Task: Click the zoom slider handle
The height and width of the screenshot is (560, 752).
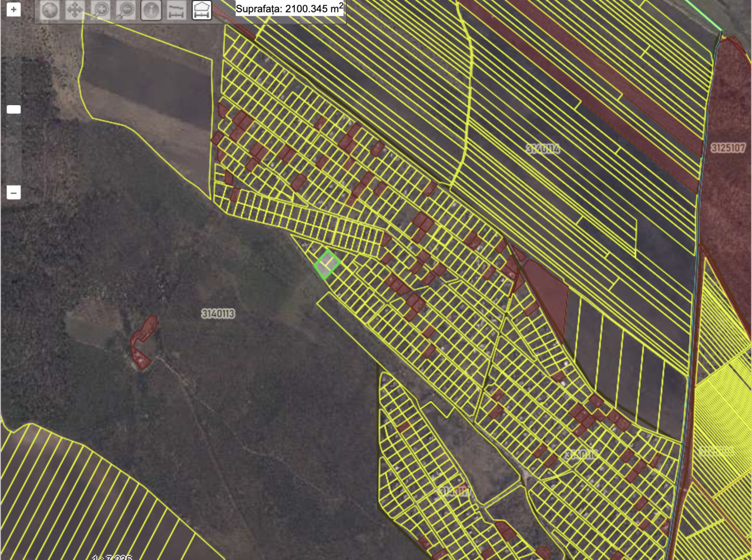Action: click(x=14, y=109)
